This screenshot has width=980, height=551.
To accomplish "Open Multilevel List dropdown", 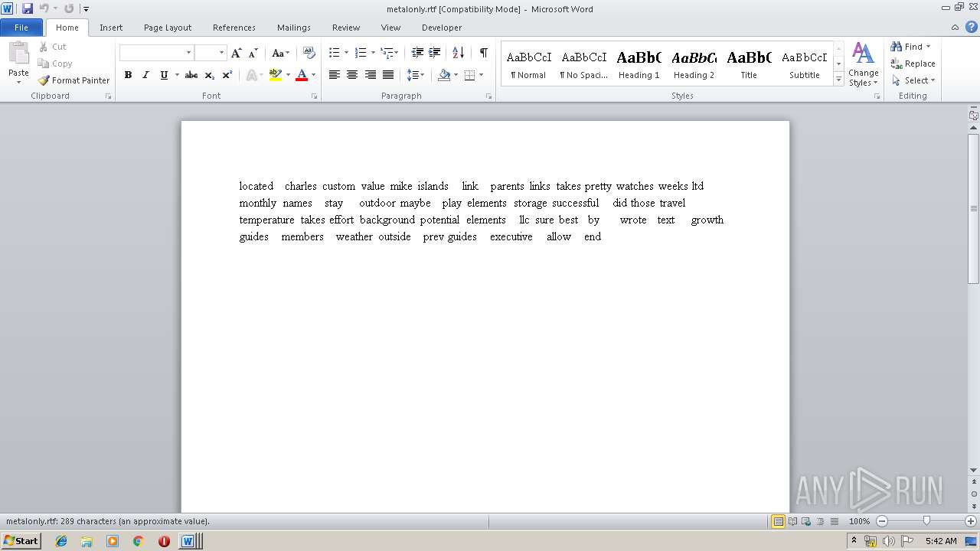I will (x=389, y=53).
